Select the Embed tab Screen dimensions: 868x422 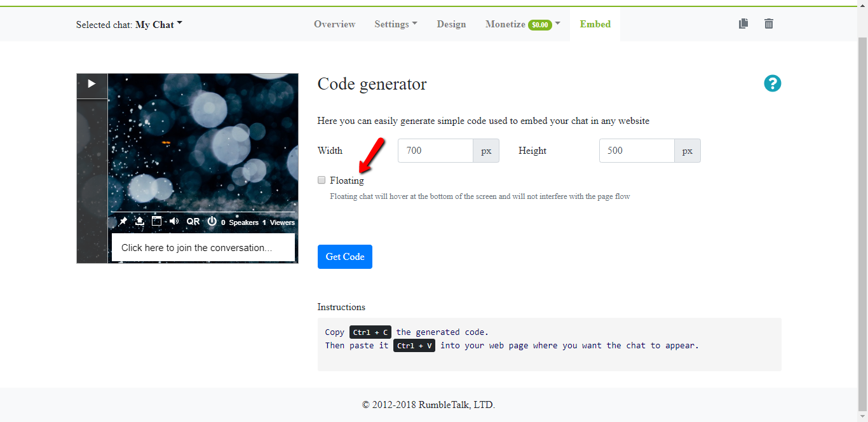595,24
